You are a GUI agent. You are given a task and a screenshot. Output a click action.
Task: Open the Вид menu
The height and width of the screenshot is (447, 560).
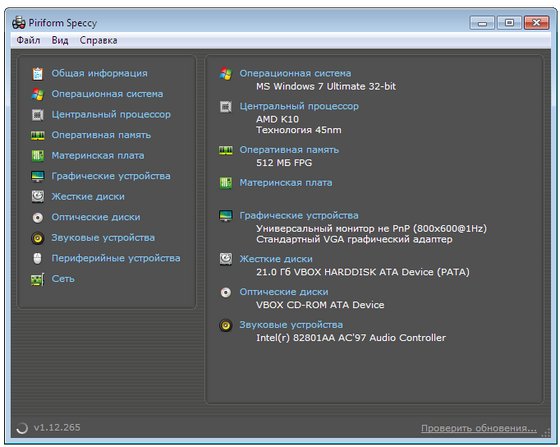tap(60, 40)
